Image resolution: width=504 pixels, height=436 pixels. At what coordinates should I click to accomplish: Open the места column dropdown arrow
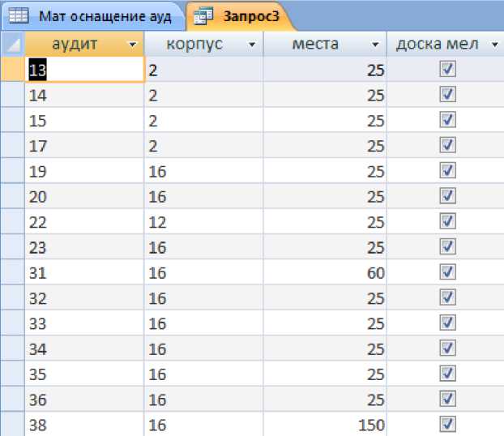[375, 45]
